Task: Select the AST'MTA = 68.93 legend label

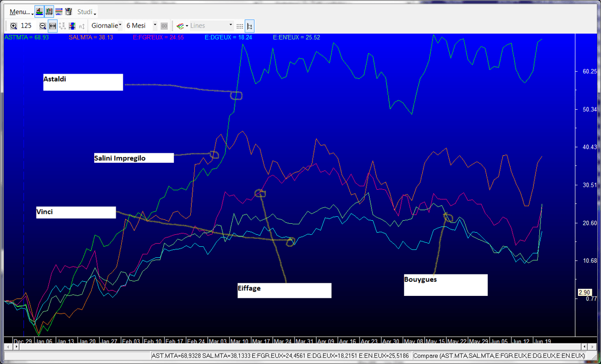Action: 27,37
